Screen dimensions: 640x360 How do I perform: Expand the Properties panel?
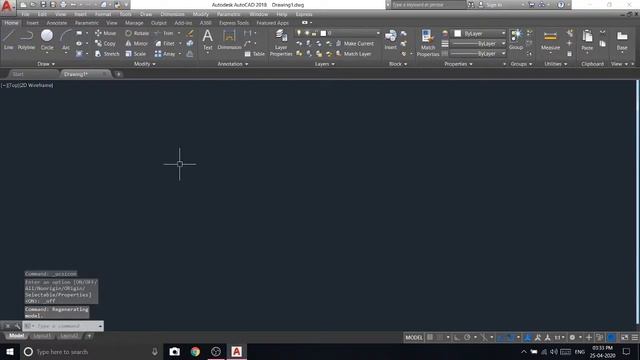458,64
